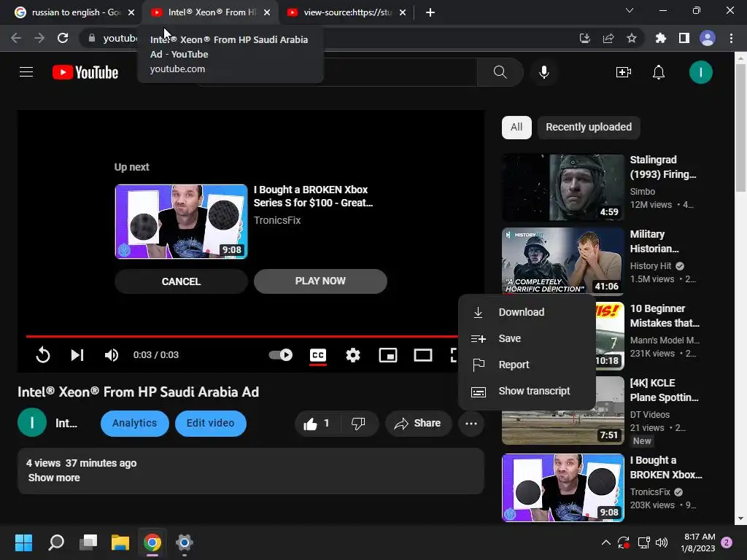Click the search magnifier button
Image resolution: width=747 pixels, height=560 pixels.
[x=500, y=72]
